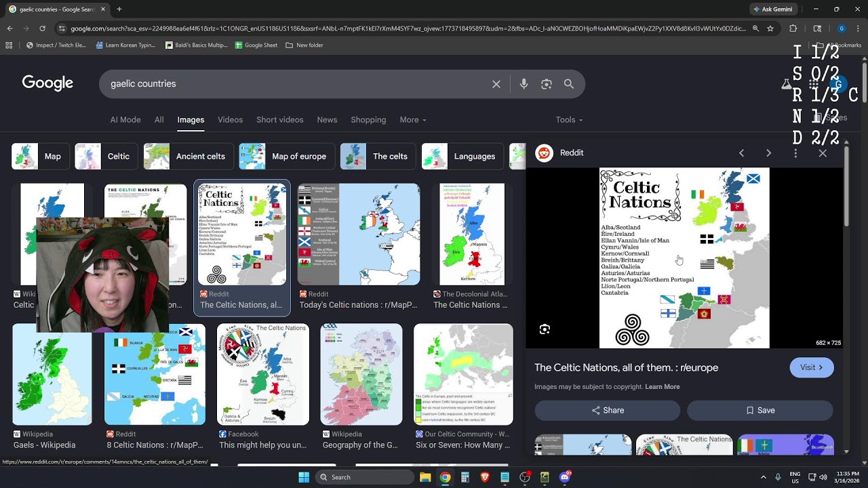
Task: Open the New folder bookmark folder
Action: [304, 45]
